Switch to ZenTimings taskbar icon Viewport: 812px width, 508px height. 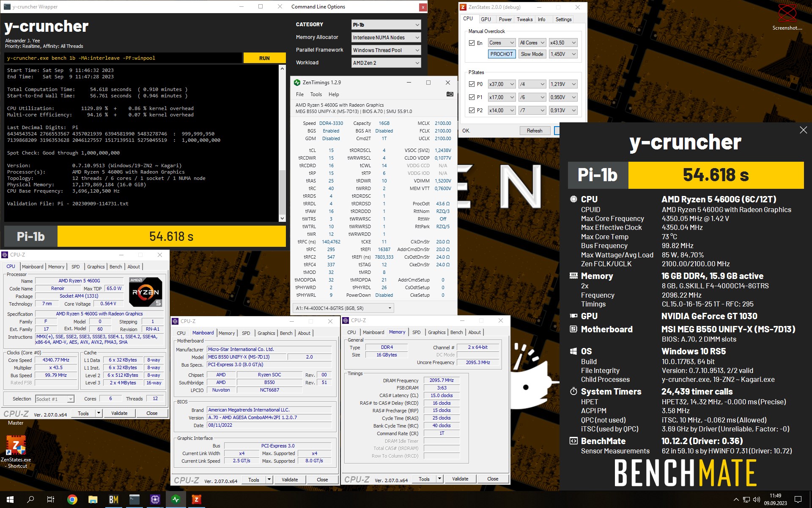click(176, 500)
